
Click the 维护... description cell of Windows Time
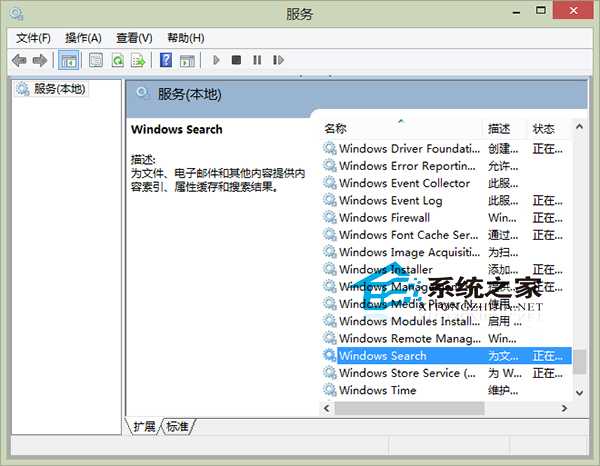[x=503, y=390]
